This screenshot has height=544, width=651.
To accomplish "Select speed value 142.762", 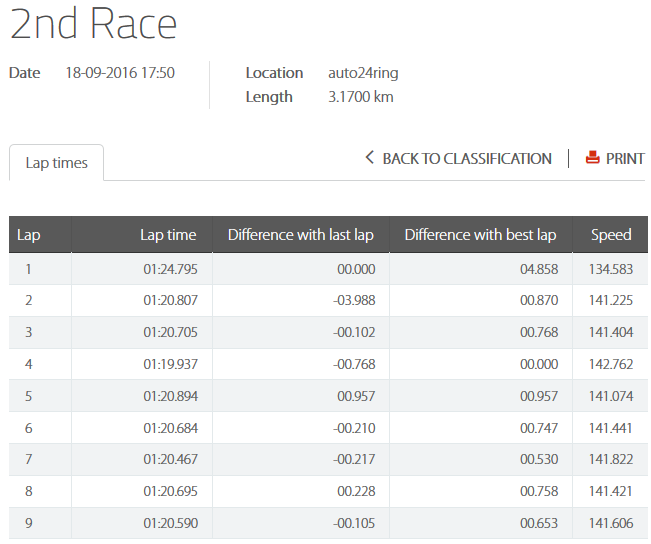I will pyautogui.click(x=610, y=365).
